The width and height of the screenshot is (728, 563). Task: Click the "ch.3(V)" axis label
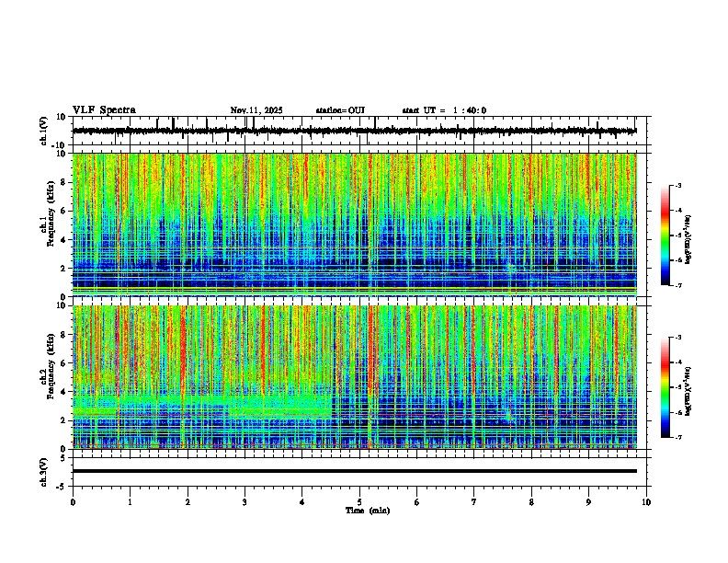click(44, 472)
